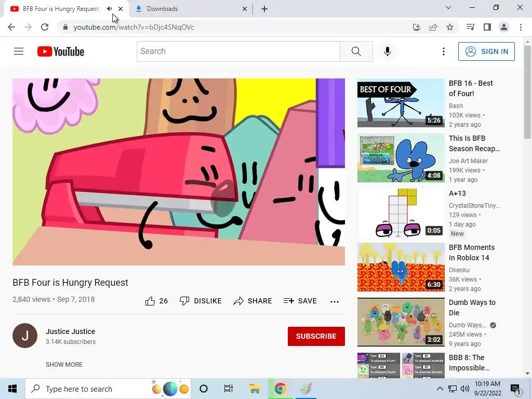Screen dimensions: 532x399
Task: Show hidden system tray icons
Action: 440,389
